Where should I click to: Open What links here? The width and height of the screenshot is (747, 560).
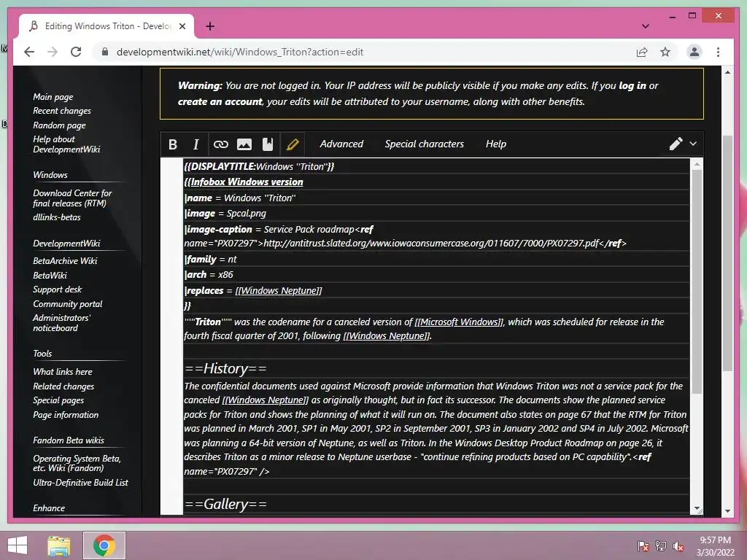[x=63, y=371]
